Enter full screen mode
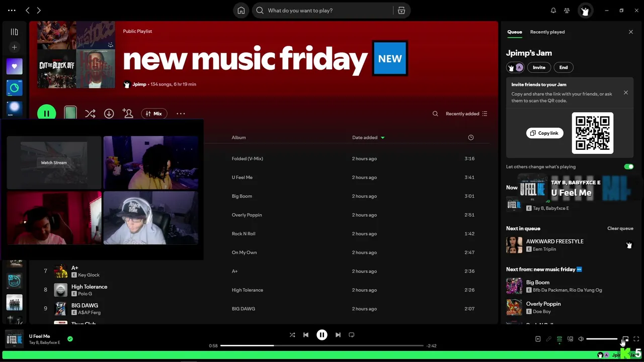 (x=636, y=339)
